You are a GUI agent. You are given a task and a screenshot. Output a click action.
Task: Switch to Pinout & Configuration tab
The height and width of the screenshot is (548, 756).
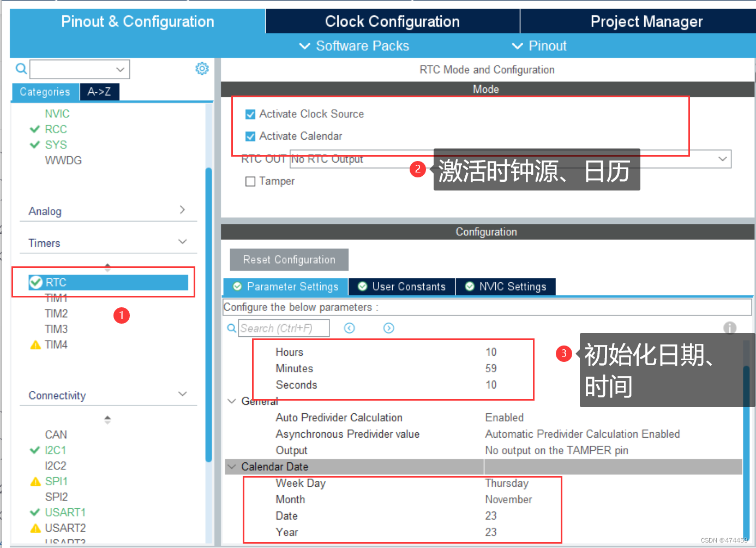137,21
